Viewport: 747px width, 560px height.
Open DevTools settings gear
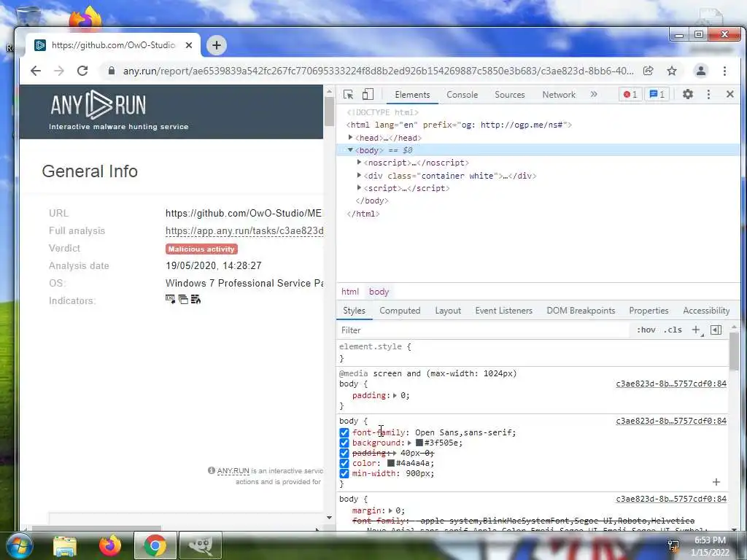(687, 94)
